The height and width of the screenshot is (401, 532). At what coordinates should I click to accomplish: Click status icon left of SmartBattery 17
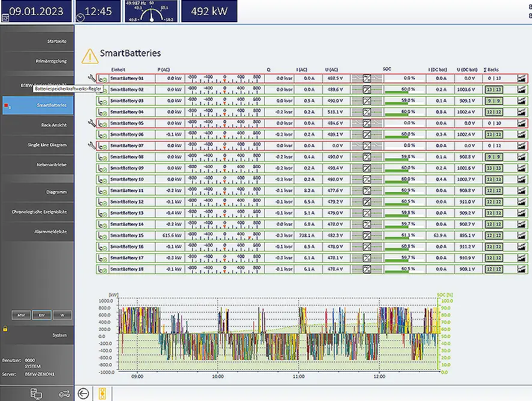(x=103, y=258)
